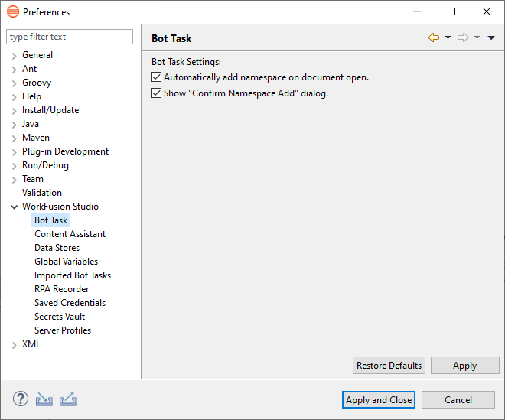Select the Run/Debug label
The image size is (505, 420).
(45, 165)
